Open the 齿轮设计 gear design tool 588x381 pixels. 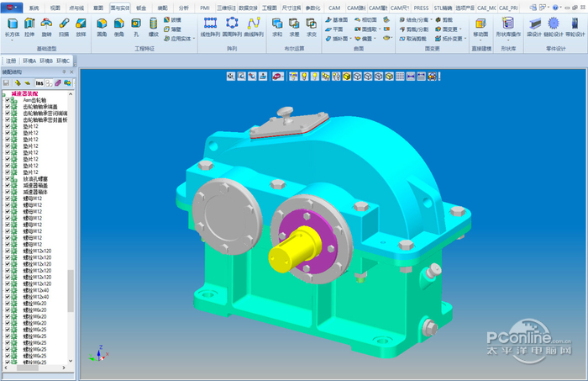[554, 27]
